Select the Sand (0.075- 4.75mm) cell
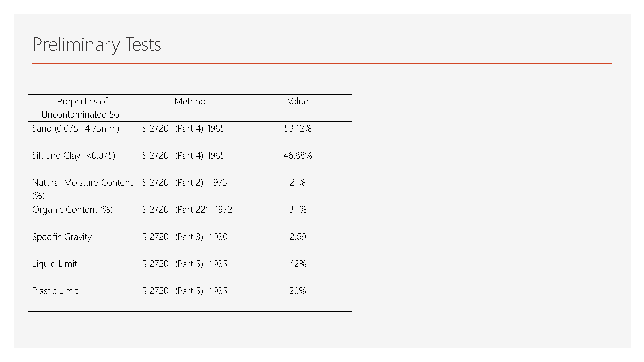The height and width of the screenshot is (362, 644). click(76, 129)
